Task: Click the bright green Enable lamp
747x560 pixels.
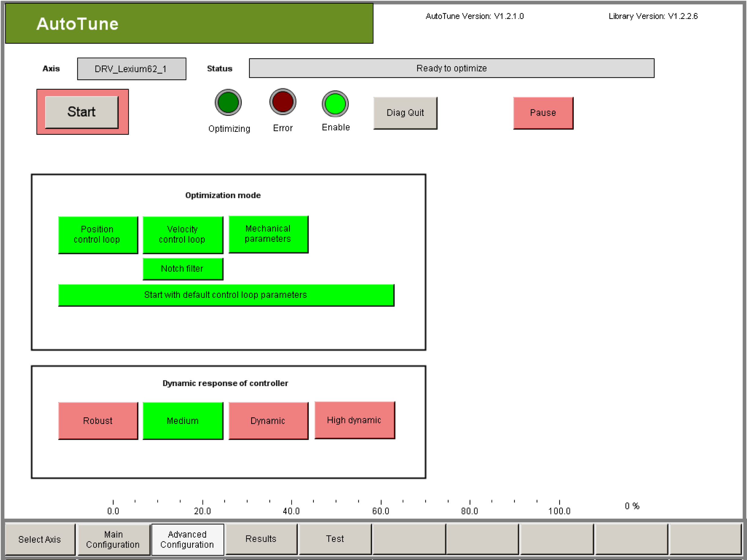Action: click(x=335, y=104)
